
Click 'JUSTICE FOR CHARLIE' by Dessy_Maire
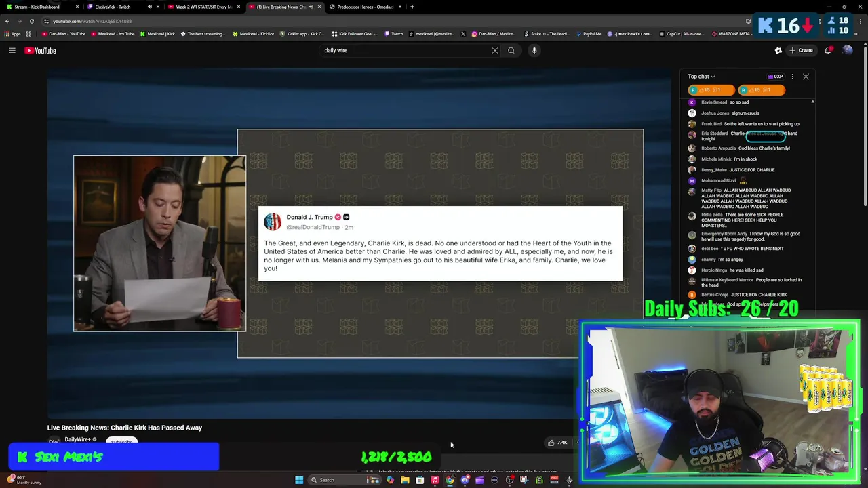point(753,170)
